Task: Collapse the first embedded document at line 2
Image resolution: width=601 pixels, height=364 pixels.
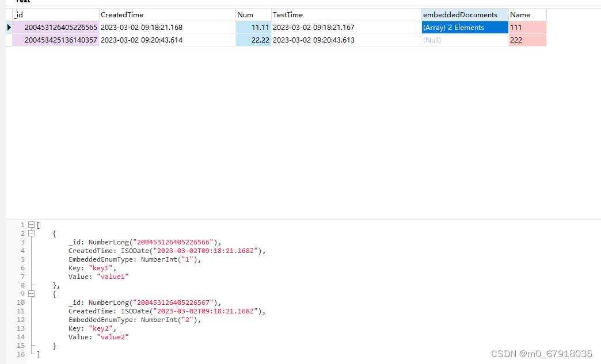Action: click(31, 233)
